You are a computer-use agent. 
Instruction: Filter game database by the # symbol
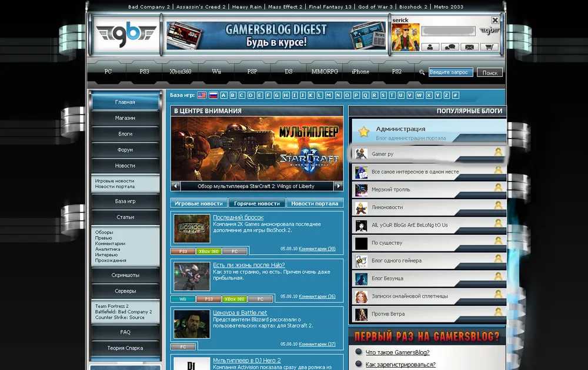456,95
